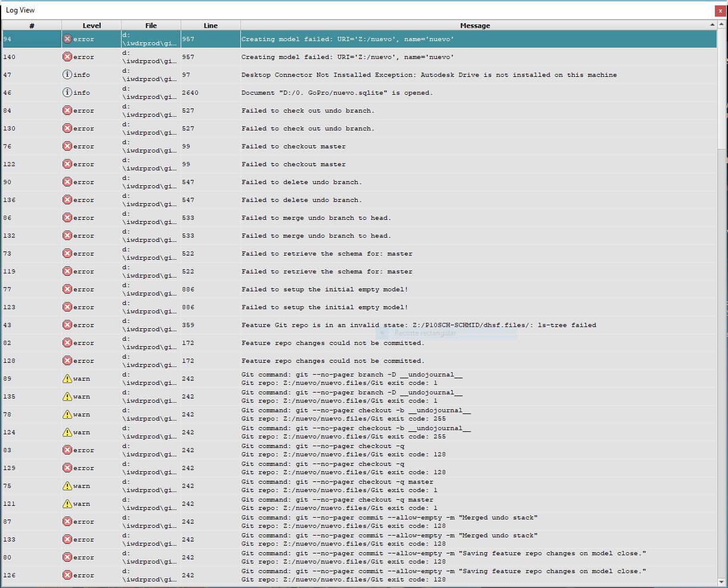The height and width of the screenshot is (588, 728).
Task: Click line number 2640 cell
Action: 210,92
